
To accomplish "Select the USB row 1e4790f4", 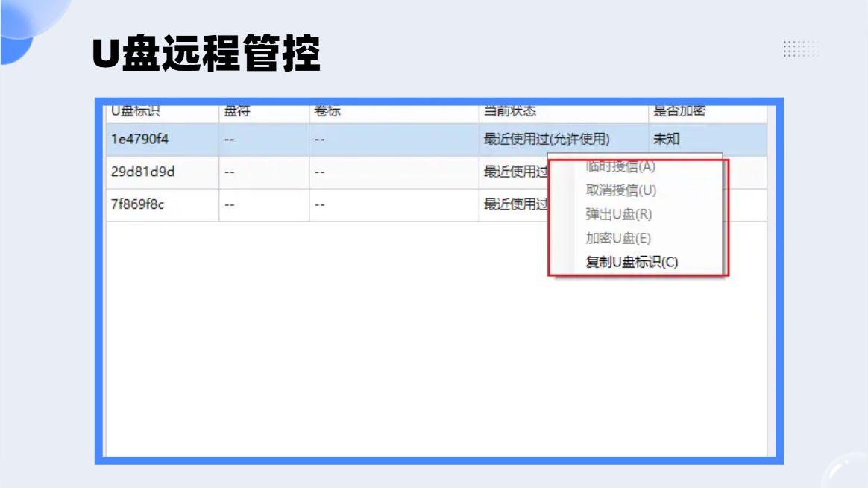I will click(x=436, y=139).
